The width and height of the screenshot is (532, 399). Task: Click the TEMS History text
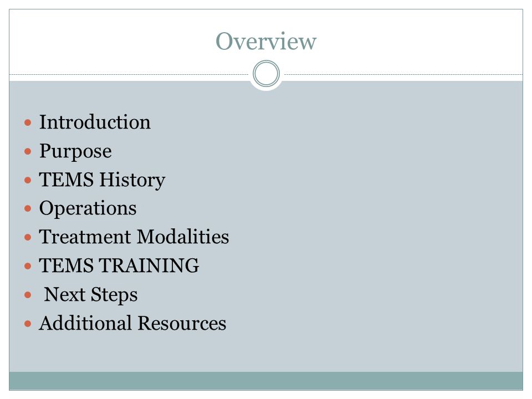click(x=102, y=180)
